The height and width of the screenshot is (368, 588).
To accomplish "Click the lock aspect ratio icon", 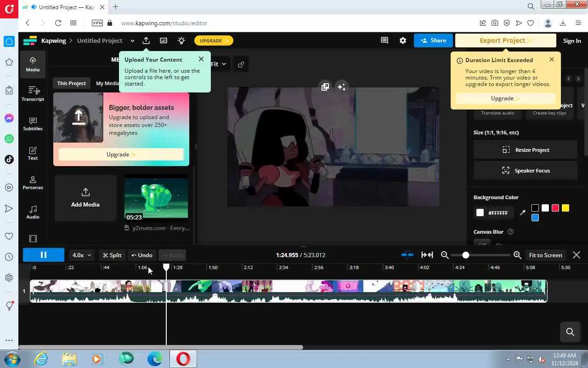I will (241, 64).
